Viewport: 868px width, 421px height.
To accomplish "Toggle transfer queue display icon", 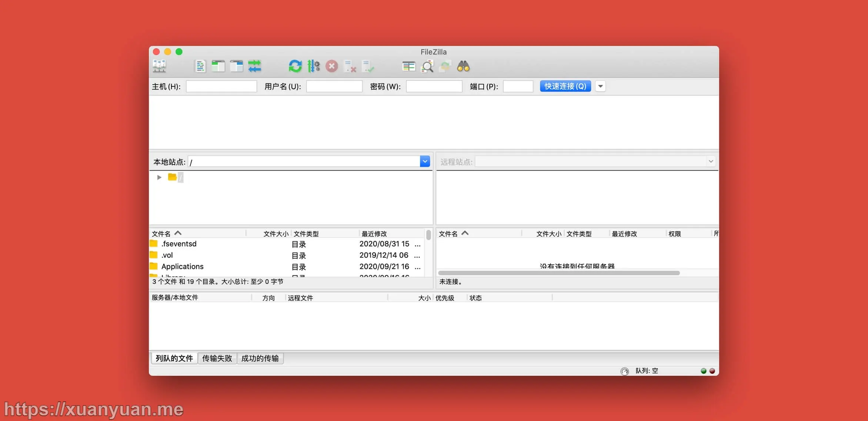I will tap(254, 66).
